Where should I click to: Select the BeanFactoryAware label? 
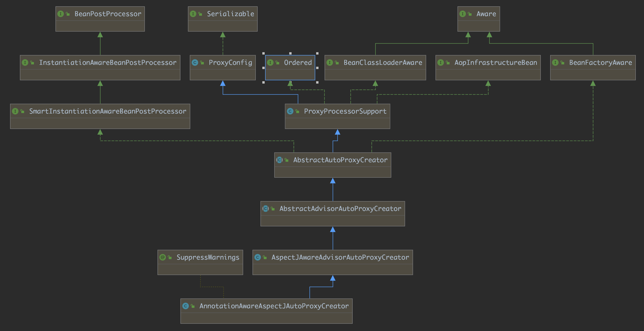tap(601, 63)
